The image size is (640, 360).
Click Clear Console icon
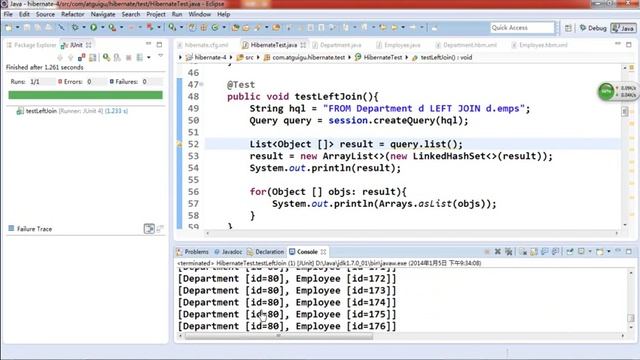523,251
